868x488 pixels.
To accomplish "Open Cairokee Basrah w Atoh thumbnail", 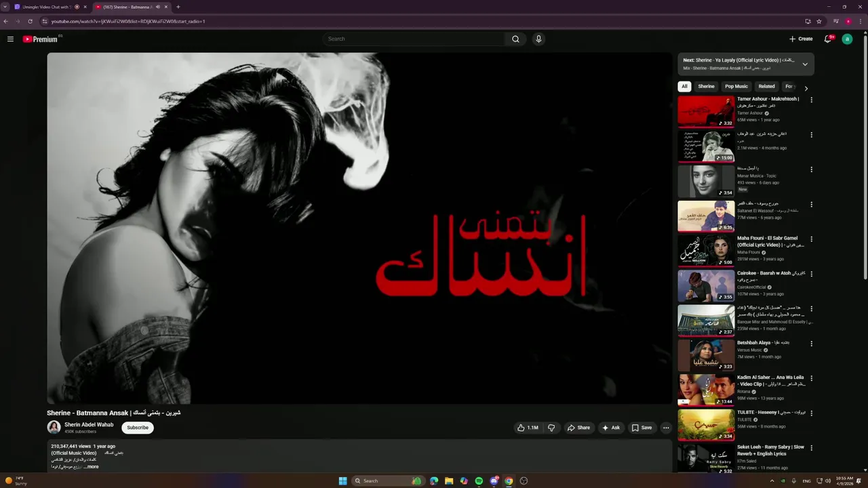I will 706,285.
